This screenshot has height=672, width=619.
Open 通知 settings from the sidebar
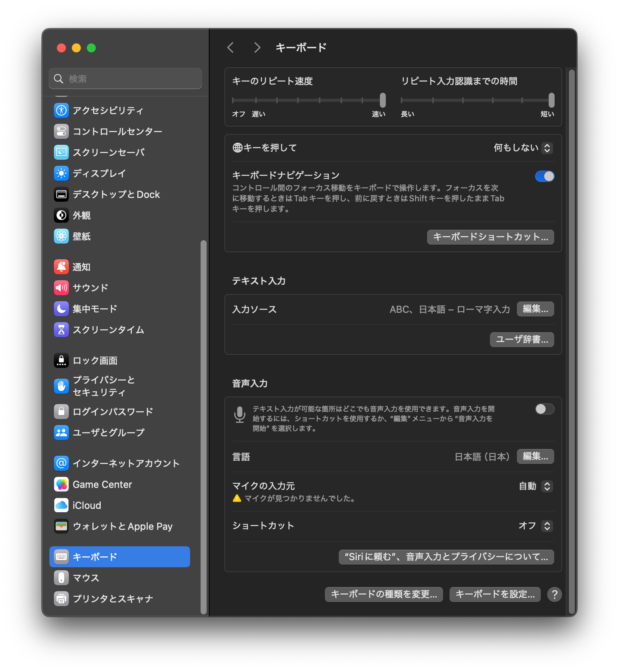point(81,266)
